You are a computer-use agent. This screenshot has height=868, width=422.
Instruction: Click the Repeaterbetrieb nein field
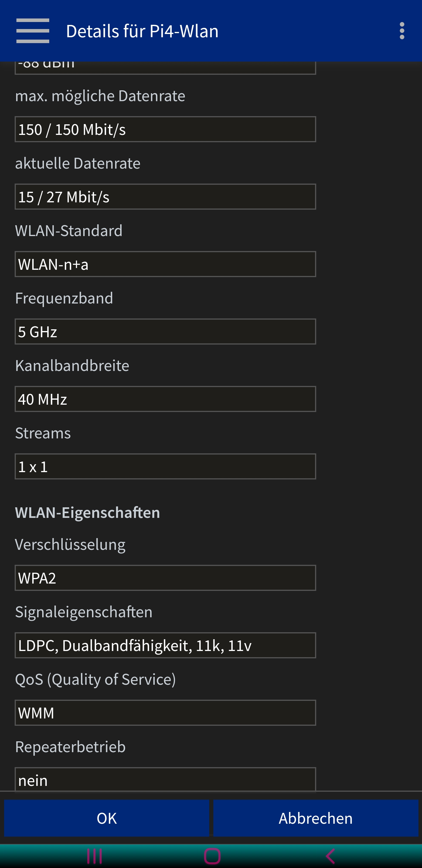point(165,779)
